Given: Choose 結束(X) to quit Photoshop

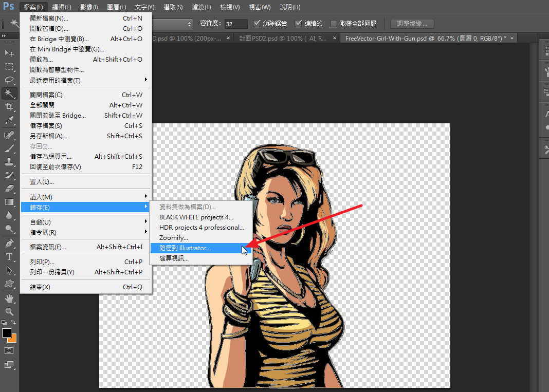Looking at the screenshot, I should coord(86,287).
